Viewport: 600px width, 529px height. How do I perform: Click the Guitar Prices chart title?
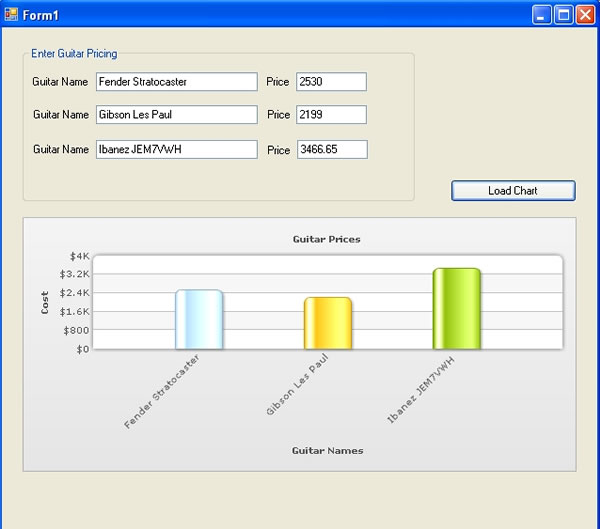tap(326, 239)
